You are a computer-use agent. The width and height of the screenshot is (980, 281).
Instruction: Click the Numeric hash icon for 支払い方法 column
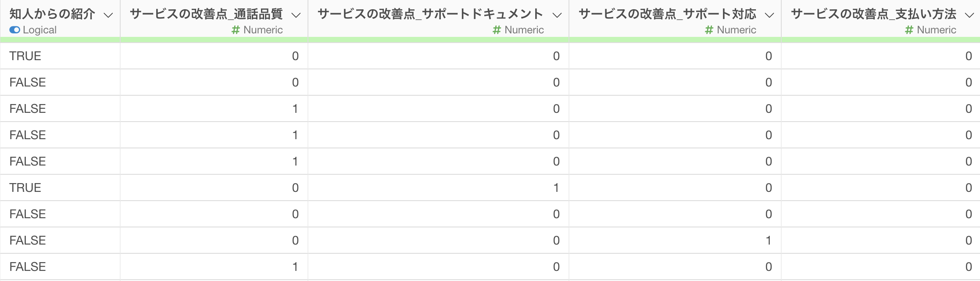pyautogui.click(x=909, y=30)
